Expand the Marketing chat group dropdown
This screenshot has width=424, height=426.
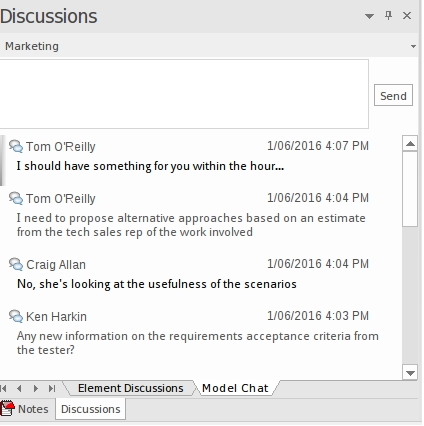pos(413,46)
